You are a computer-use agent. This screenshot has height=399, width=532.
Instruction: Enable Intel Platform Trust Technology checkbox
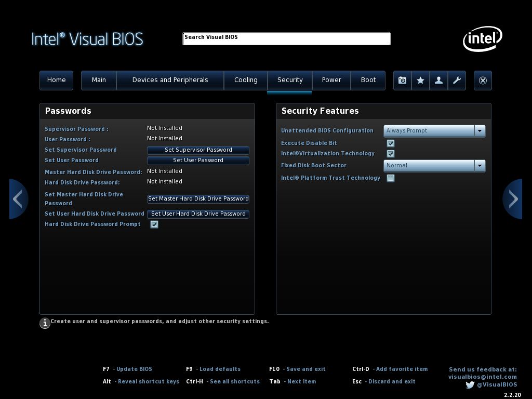tap(391, 178)
